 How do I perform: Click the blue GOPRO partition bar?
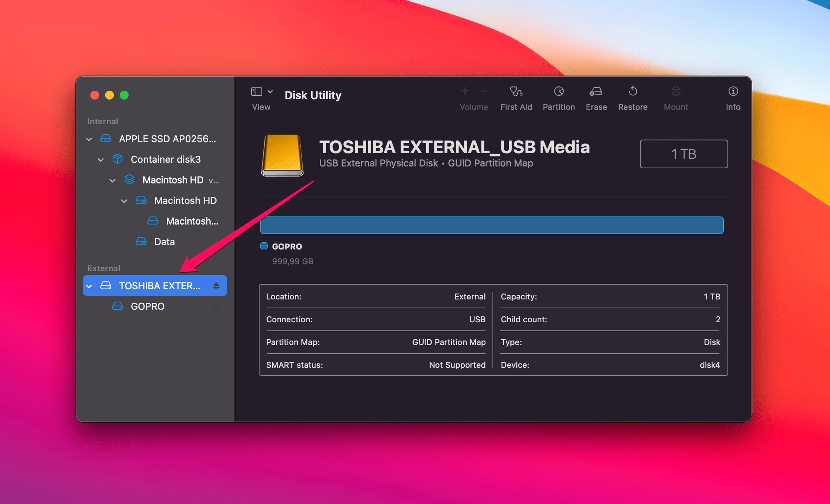click(x=491, y=225)
